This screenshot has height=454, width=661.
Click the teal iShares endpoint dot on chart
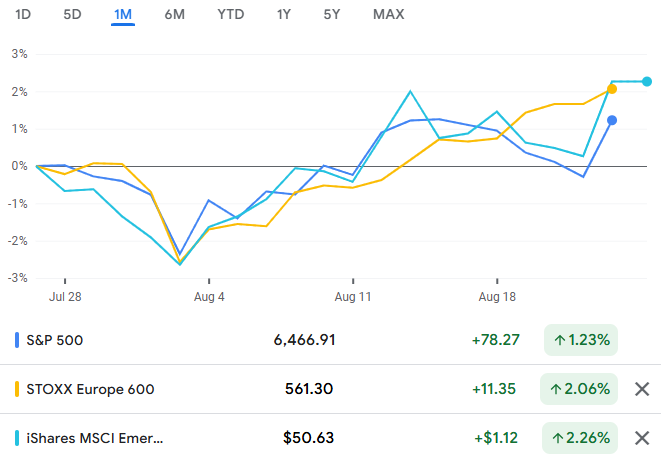[x=647, y=81]
